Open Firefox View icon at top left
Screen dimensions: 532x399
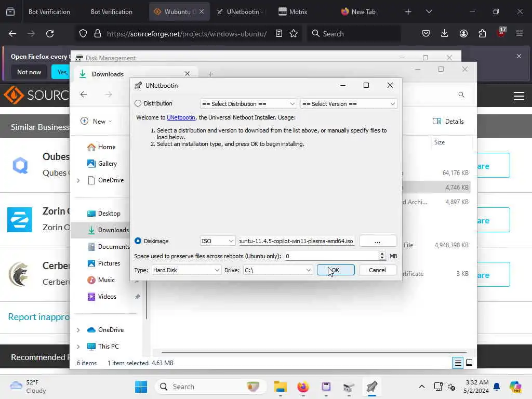(x=10, y=12)
